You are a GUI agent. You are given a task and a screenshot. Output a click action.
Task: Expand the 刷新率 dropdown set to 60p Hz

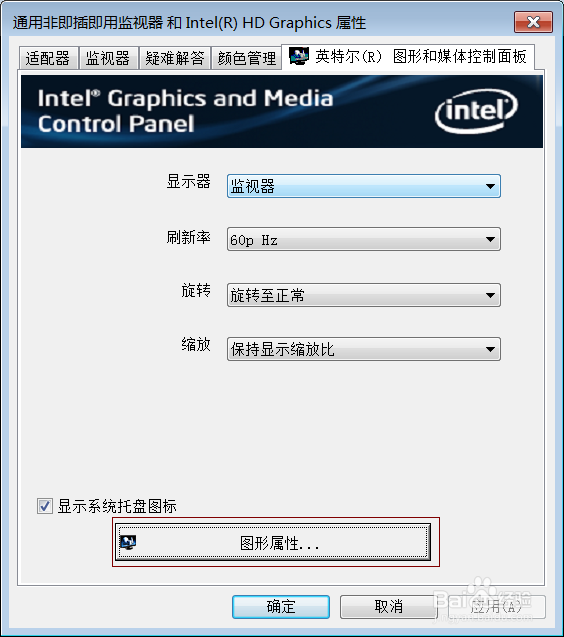pos(364,239)
